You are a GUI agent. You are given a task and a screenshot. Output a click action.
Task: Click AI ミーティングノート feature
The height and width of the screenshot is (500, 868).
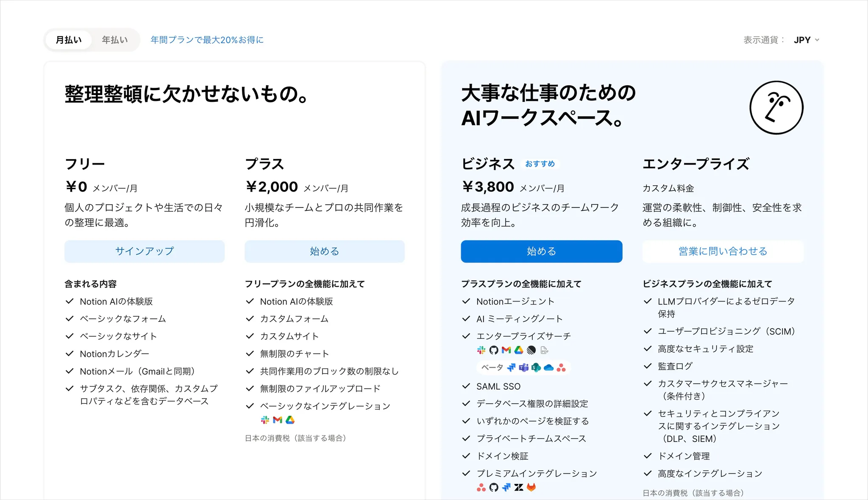pyautogui.click(x=520, y=319)
